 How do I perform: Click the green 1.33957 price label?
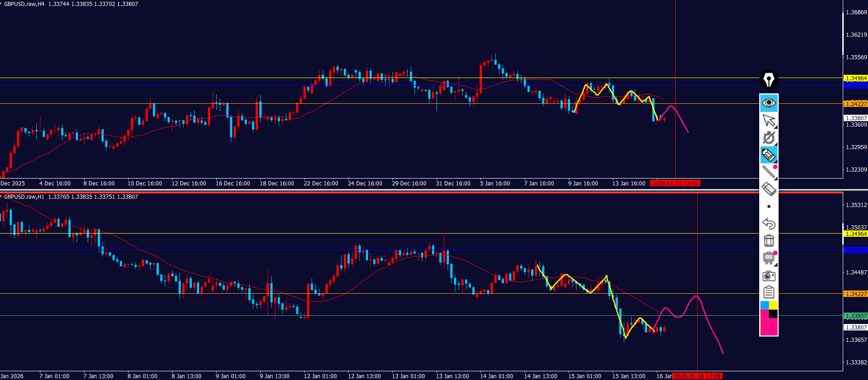coord(856,316)
